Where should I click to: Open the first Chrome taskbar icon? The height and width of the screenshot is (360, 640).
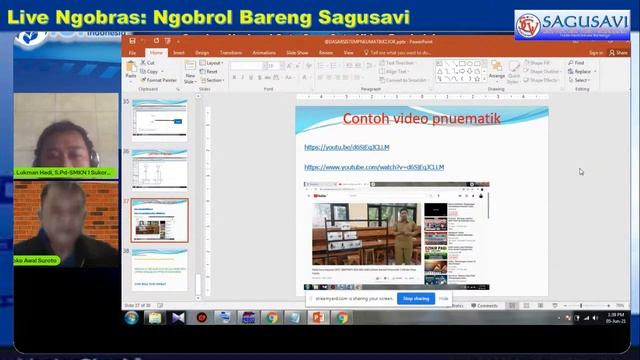click(271, 318)
